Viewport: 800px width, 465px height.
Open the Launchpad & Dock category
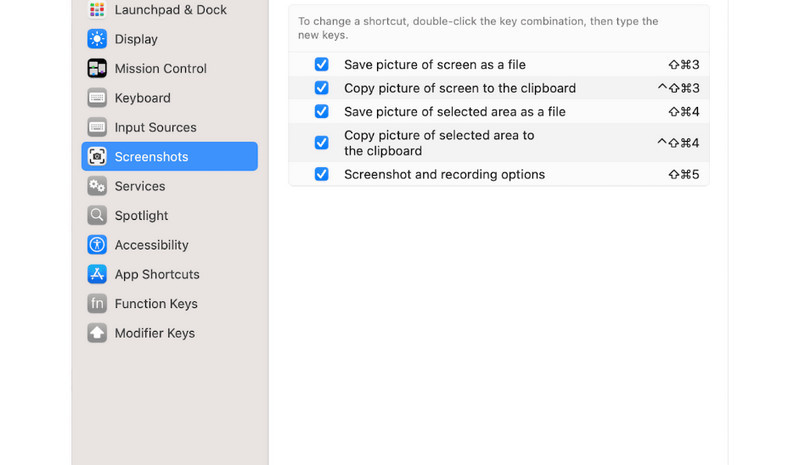pos(169,9)
